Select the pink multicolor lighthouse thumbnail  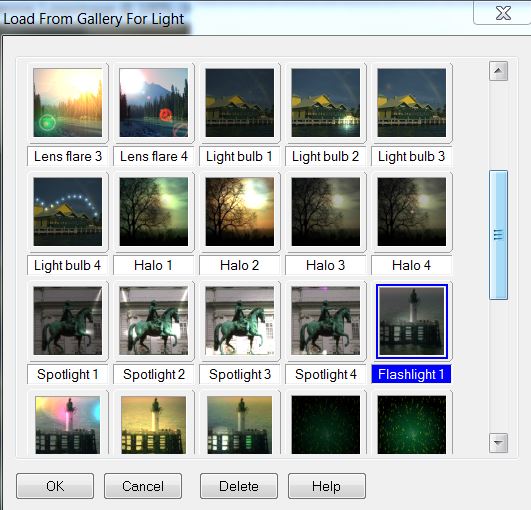coord(68,425)
